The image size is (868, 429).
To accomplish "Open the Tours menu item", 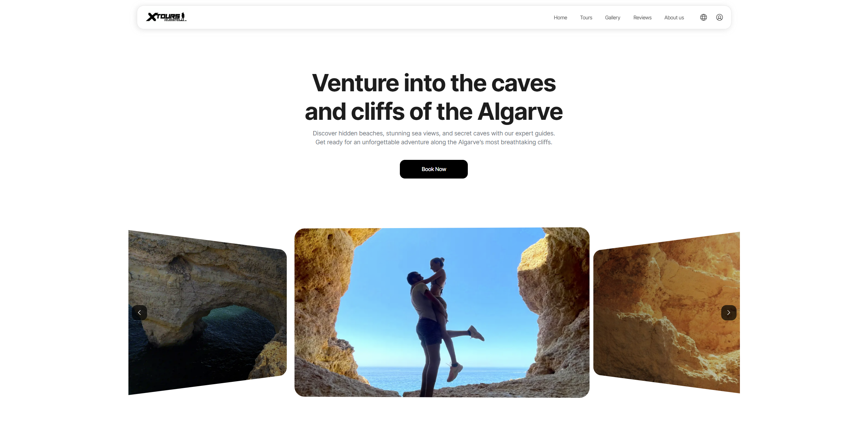I will coord(586,18).
